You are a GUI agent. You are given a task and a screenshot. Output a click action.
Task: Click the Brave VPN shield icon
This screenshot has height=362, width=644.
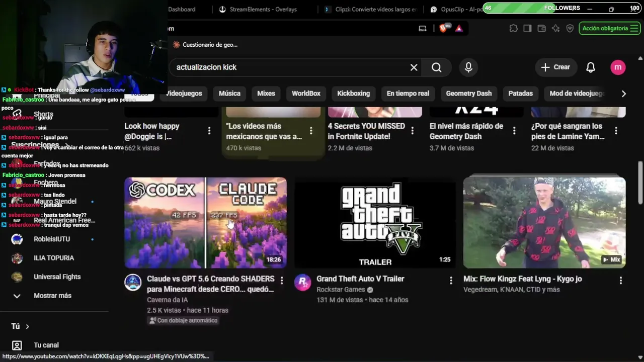[570, 29]
